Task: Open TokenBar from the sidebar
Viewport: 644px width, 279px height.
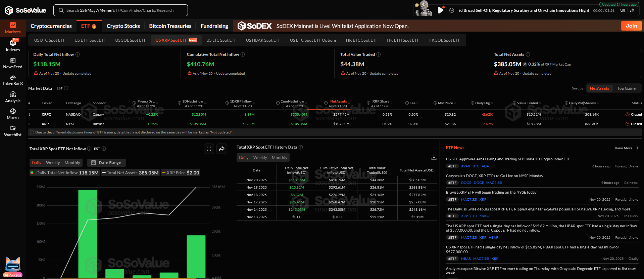Action: (13, 80)
